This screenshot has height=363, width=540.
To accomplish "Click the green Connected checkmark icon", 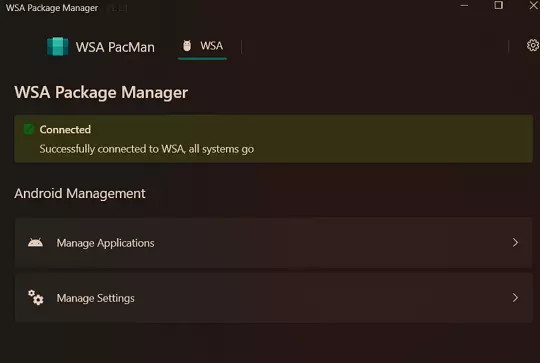I will point(29,129).
